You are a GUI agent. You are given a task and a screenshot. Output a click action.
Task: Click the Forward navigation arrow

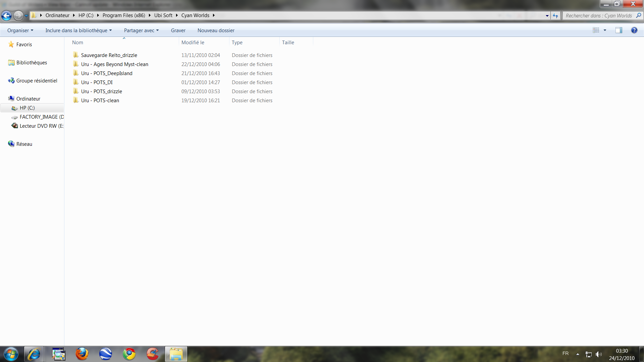(18, 15)
